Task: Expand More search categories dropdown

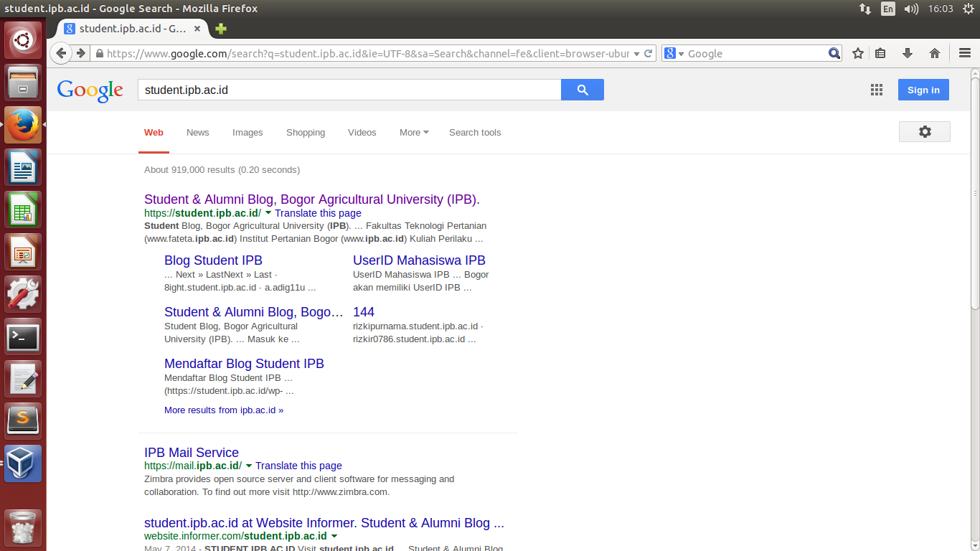Action: (x=414, y=133)
